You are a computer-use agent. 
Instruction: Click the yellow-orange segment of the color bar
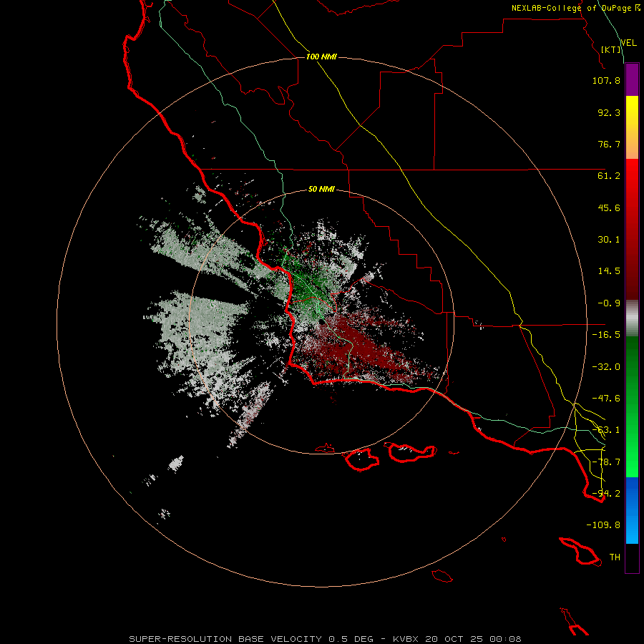tap(632, 127)
